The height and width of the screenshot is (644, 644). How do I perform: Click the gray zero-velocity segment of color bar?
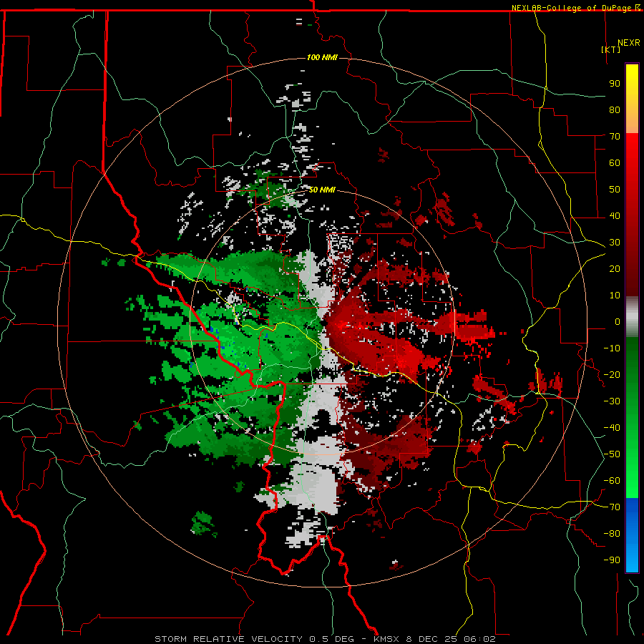[x=632, y=318]
